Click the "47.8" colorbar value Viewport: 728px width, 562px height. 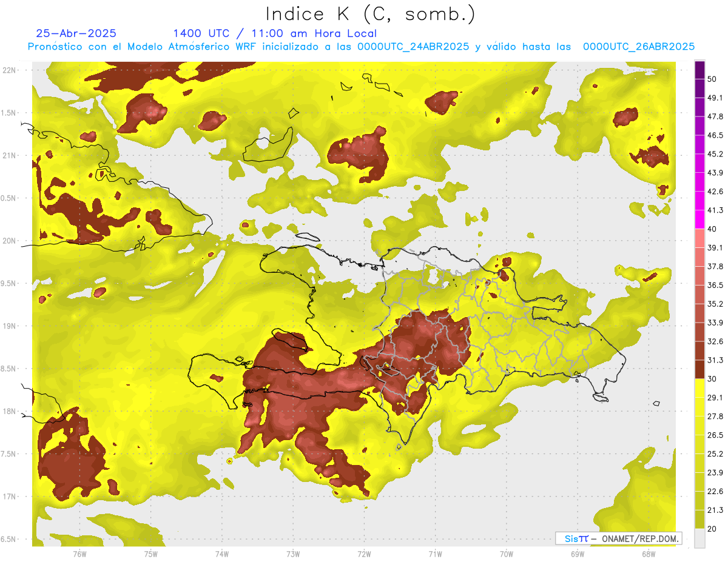(715, 116)
